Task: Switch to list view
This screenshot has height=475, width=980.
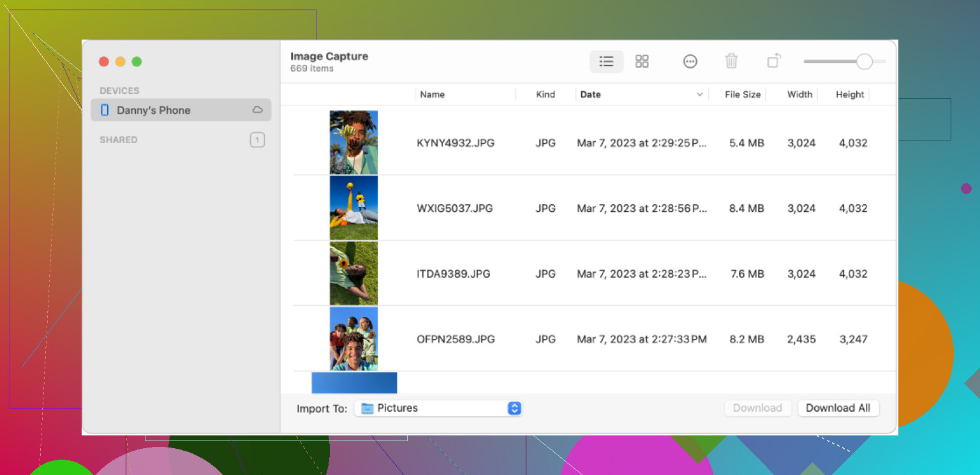Action: pyautogui.click(x=606, y=61)
